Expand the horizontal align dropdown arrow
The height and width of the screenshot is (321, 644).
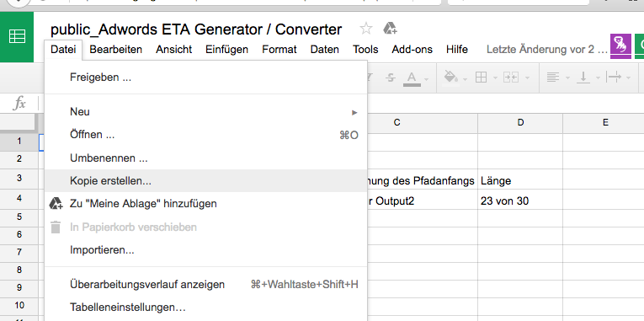click(567, 78)
